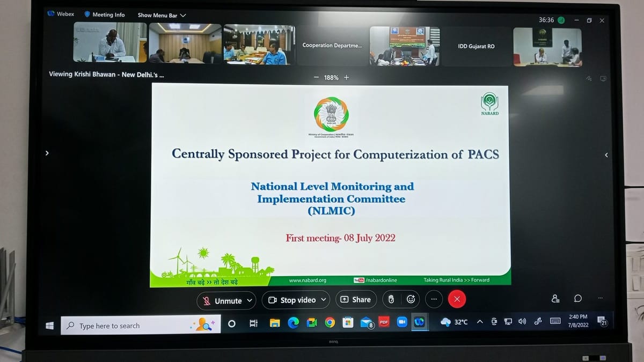Viewport: 644px width, 362px height.
Task: Show hidden system tray icons
Action: [x=480, y=321]
